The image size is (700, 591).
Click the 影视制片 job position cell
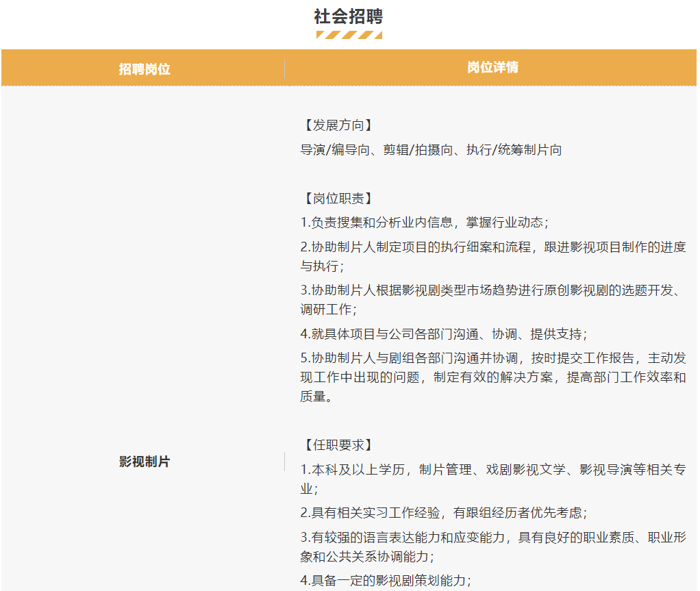145,462
